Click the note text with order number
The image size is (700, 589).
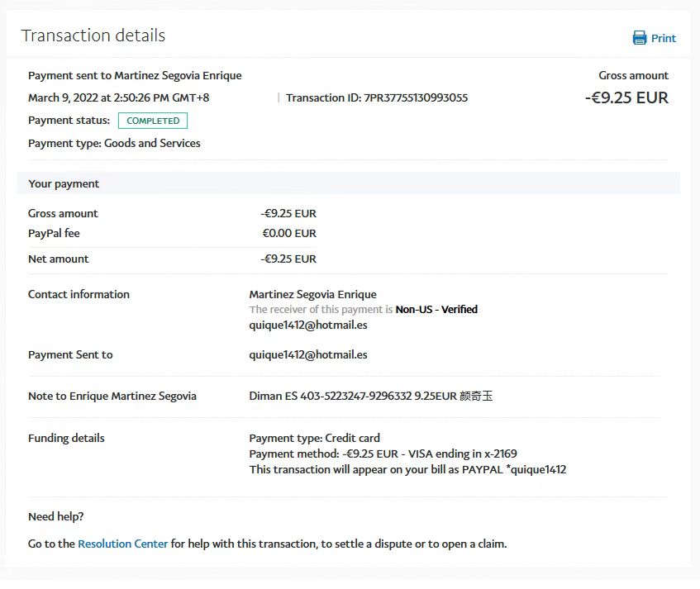point(370,396)
